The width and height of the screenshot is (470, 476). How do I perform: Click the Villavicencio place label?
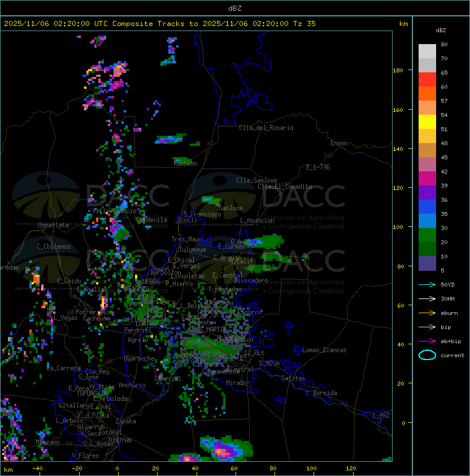click(114, 211)
